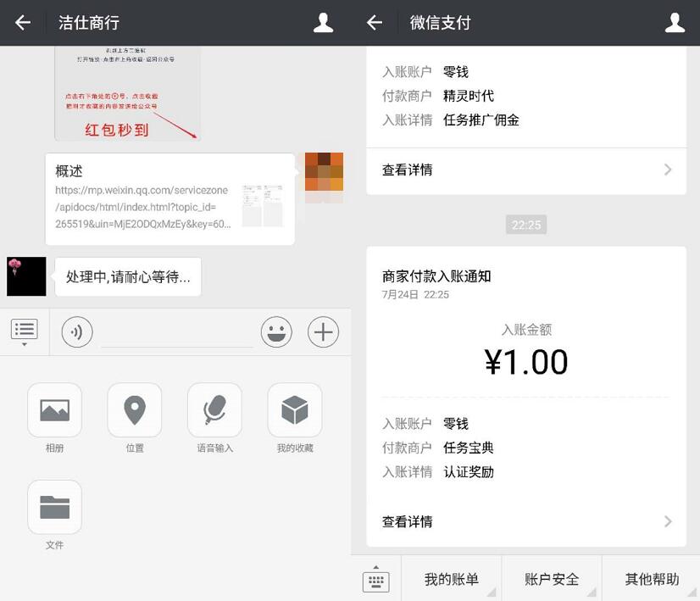This screenshot has width=700, height=601.
Task: Tap the 任务宝典 merchant name
Action: click(x=469, y=448)
